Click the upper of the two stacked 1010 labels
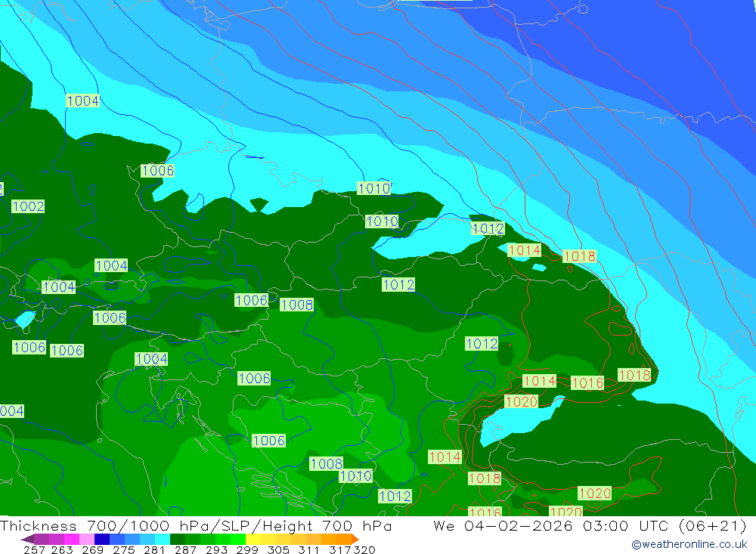Screen dimensions: 756x554 (374, 188)
